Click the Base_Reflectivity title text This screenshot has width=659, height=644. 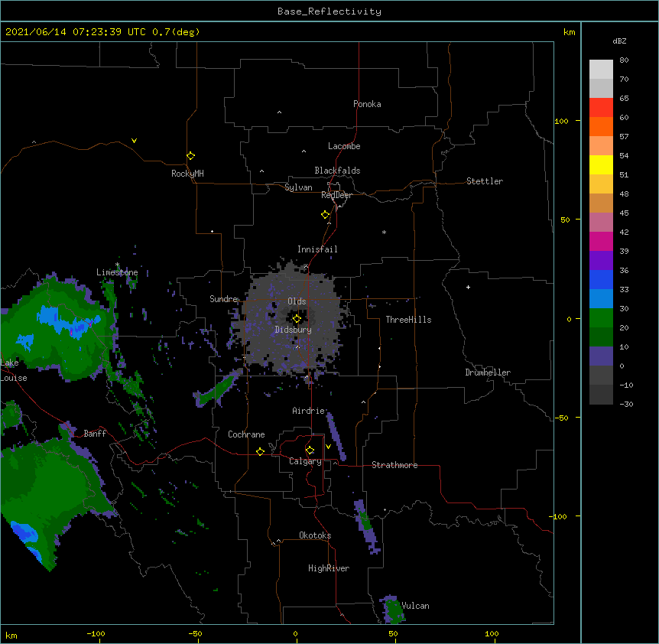tap(329, 11)
